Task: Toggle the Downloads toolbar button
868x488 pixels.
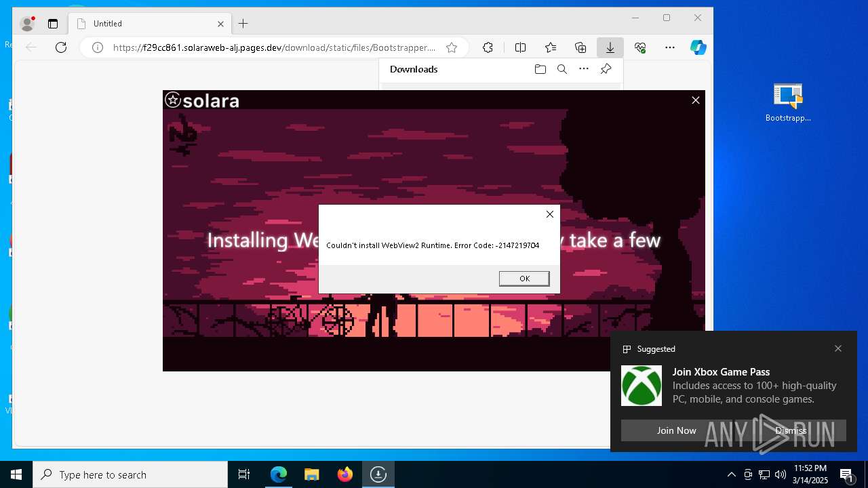Action: coord(610,47)
